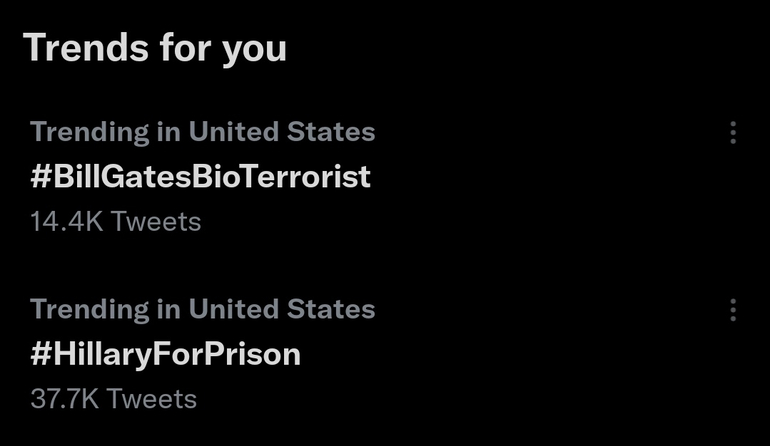Image resolution: width=770 pixels, height=446 pixels.
Task: Tap the vertical ellipsis below the Trends heading
Action: [x=733, y=133]
